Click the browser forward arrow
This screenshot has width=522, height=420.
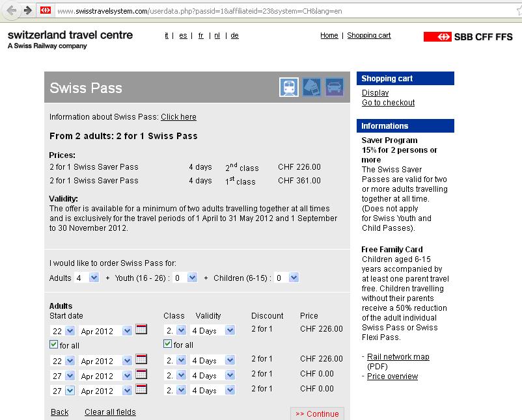click(27, 10)
